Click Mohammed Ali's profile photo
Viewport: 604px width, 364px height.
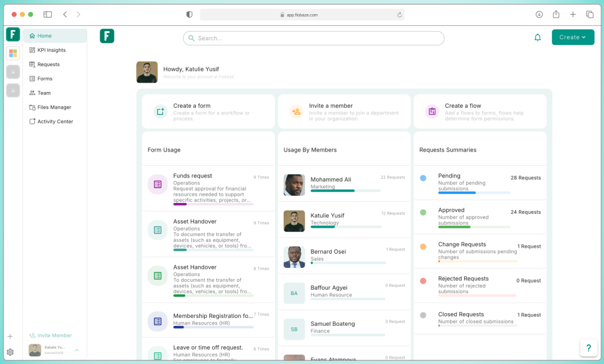294,185
